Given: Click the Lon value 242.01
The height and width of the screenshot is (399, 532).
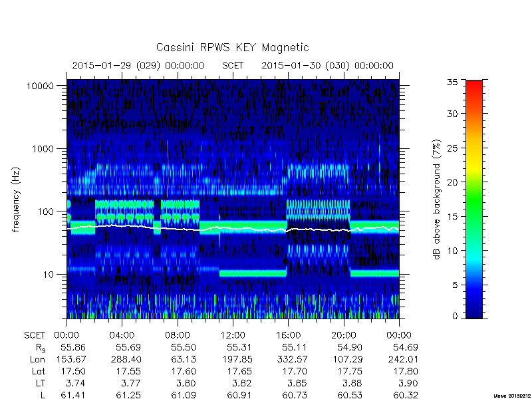Looking at the screenshot, I should tap(403, 359).
